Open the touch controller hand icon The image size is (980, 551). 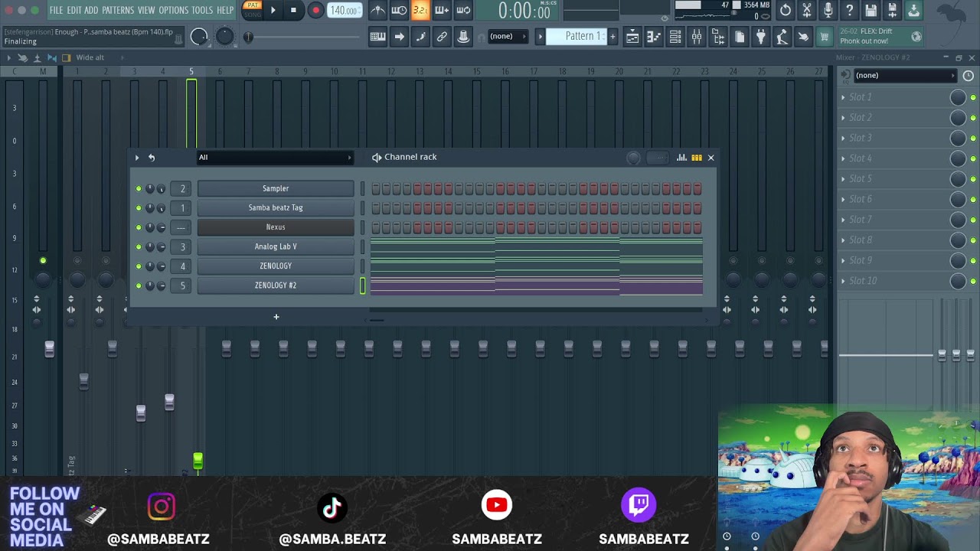(x=803, y=36)
